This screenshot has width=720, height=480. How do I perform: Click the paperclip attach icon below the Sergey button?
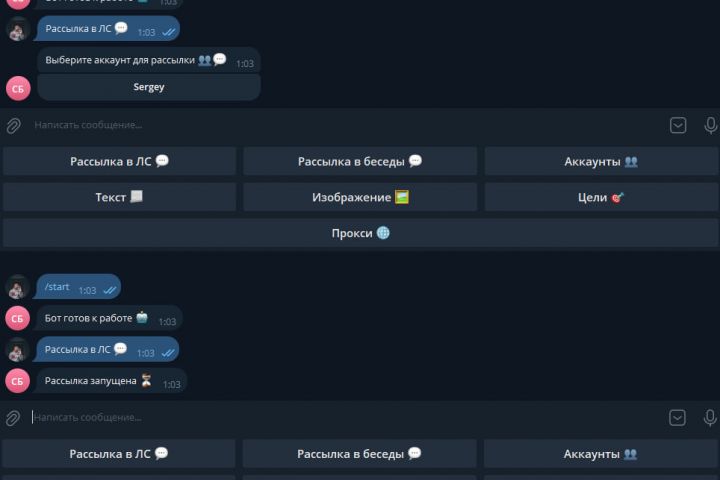[x=14, y=126]
